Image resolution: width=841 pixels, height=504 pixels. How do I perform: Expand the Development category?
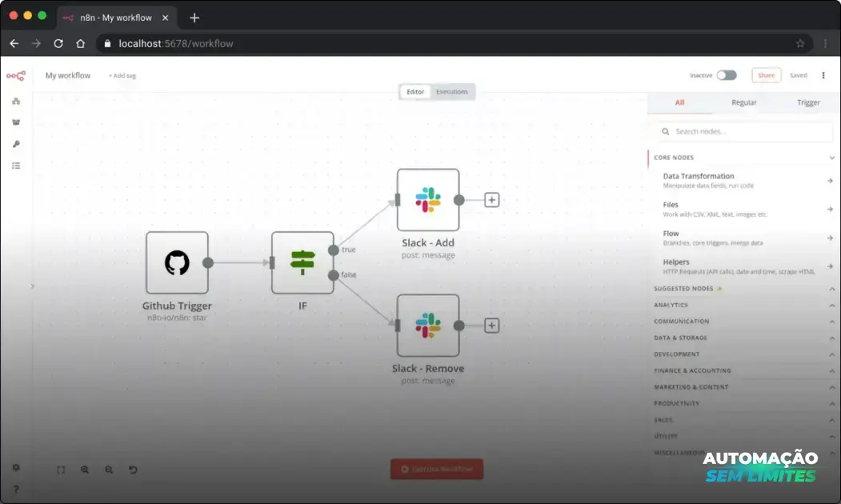[832, 354]
